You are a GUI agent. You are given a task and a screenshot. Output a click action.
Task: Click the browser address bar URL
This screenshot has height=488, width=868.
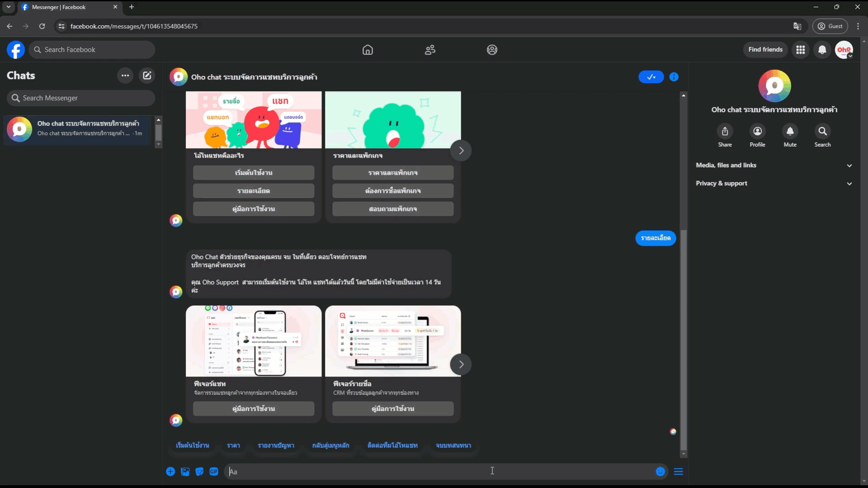tap(134, 26)
